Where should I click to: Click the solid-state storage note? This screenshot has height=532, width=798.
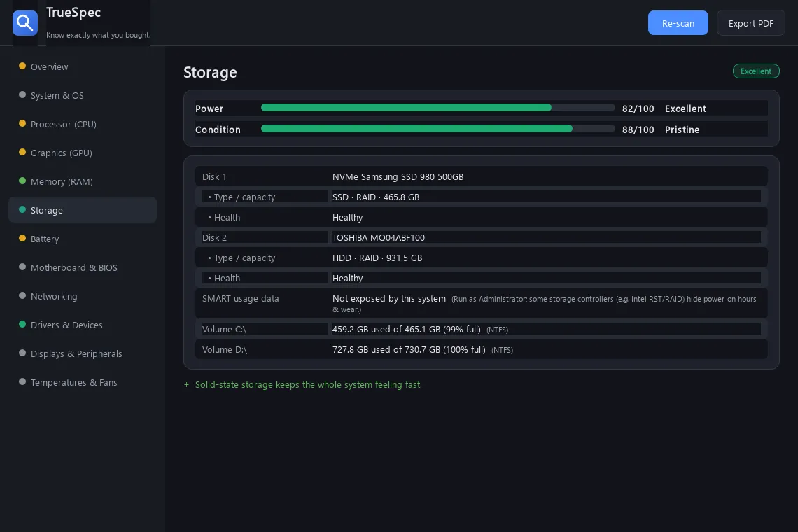(309, 385)
